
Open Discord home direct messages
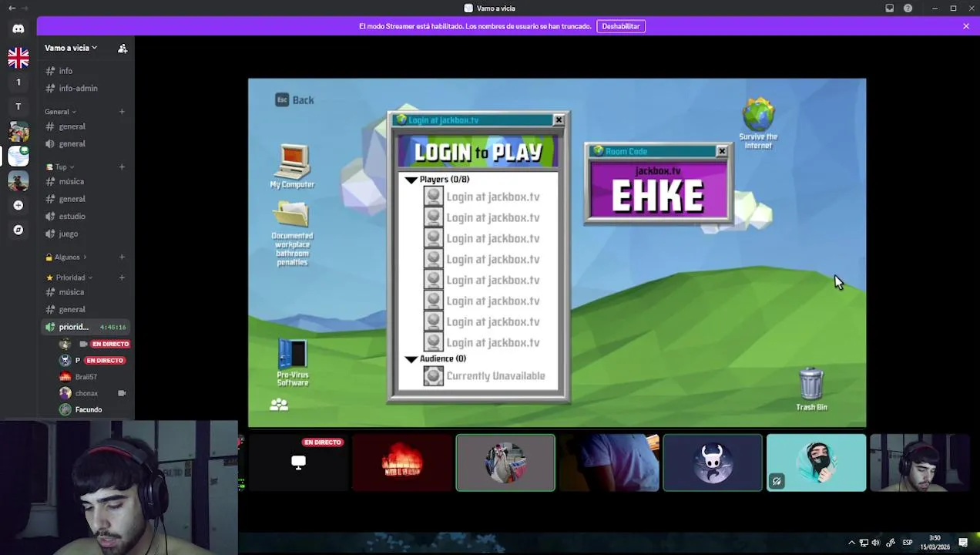click(x=18, y=29)
